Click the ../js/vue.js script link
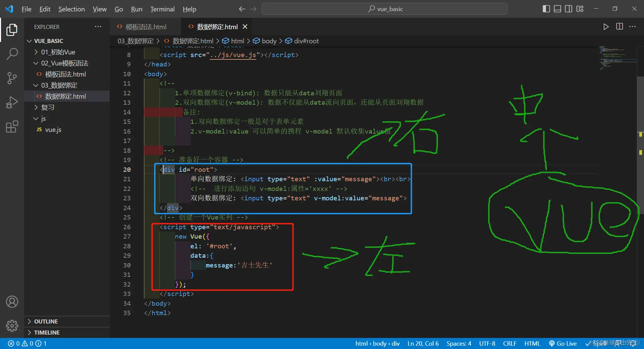The height and width of the screenshot is (349, 644). pos(233,55)
